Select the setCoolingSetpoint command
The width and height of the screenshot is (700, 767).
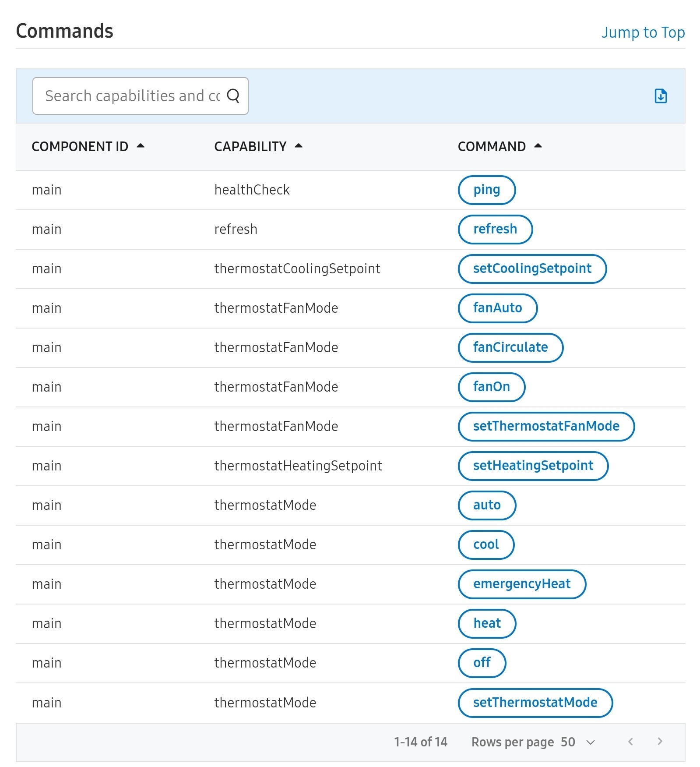(x=532, y=269)
